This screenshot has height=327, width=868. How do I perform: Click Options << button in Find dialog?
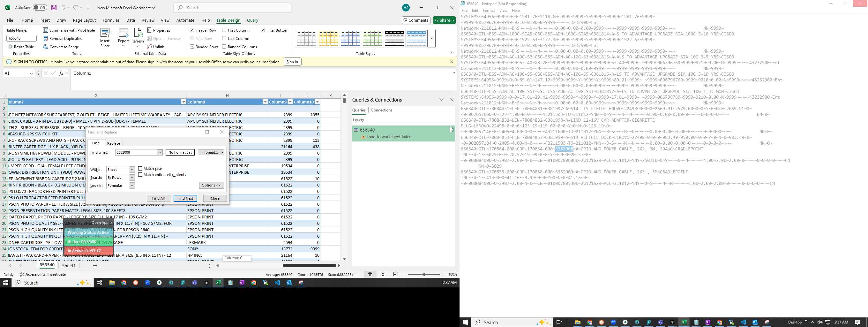[x=211, y=185]
